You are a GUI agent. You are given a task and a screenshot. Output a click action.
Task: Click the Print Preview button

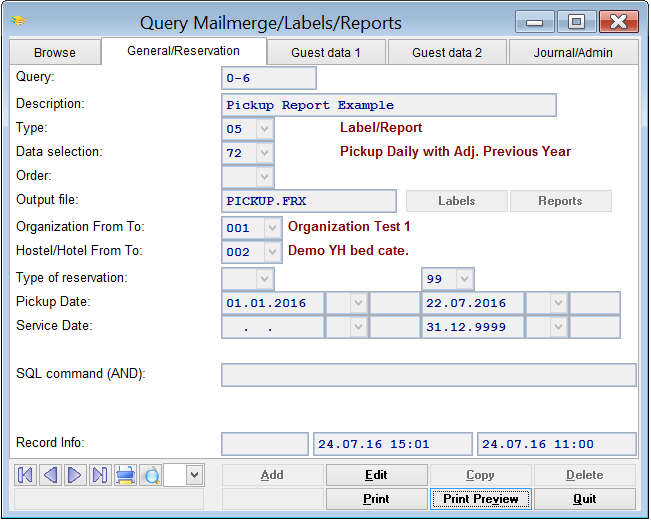click(x=481, y=499)
